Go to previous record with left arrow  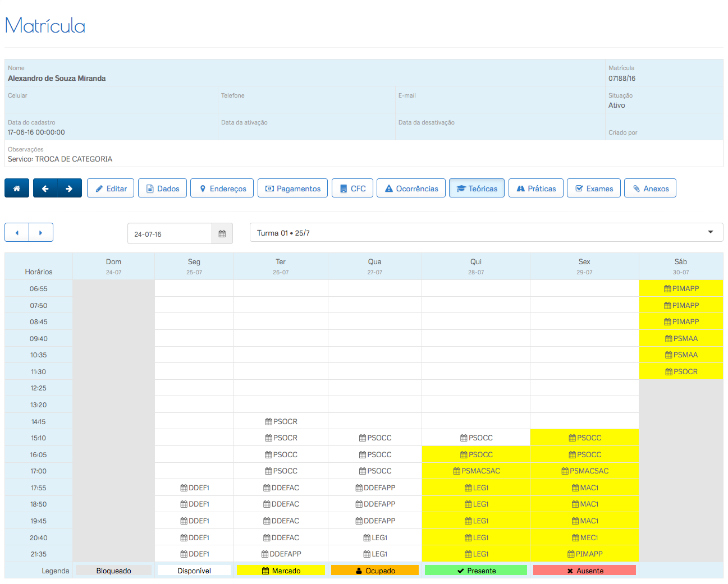click(45, 188)
